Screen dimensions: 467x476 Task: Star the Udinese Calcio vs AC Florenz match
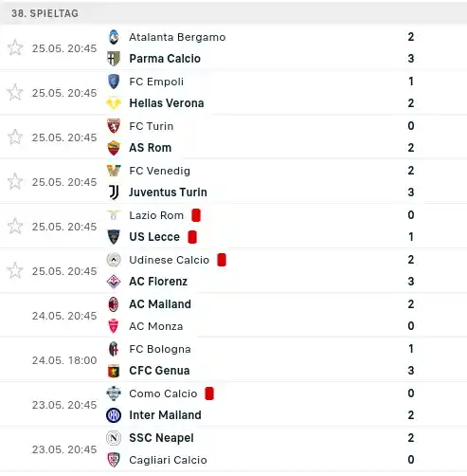[x=15, y=270]
